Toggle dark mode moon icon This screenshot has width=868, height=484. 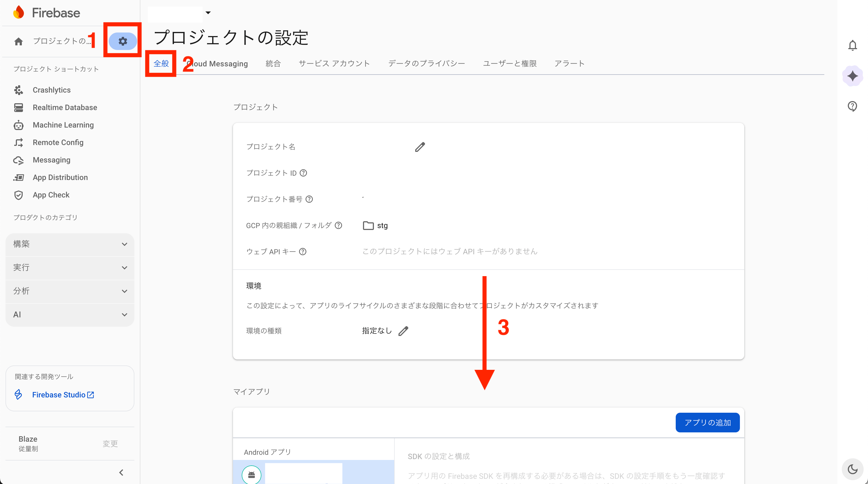tap(852, 469)
